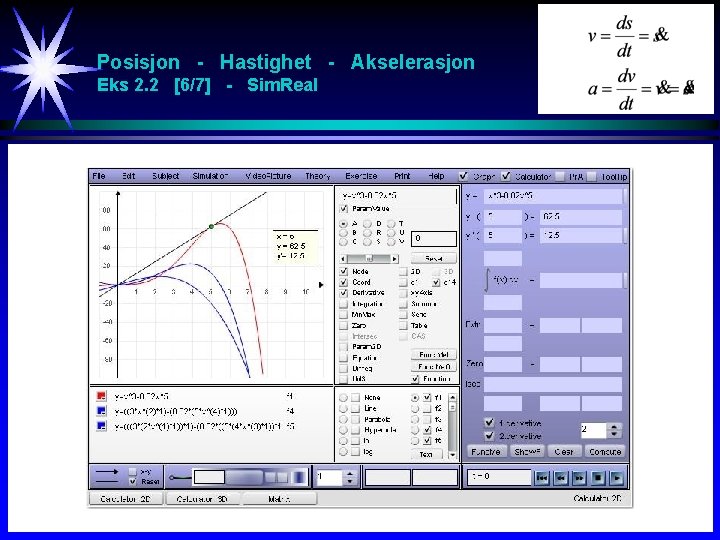Screen dimensions: 720x540
Task: Click the left arrow of the parameter slider
Action: (343, 259)
